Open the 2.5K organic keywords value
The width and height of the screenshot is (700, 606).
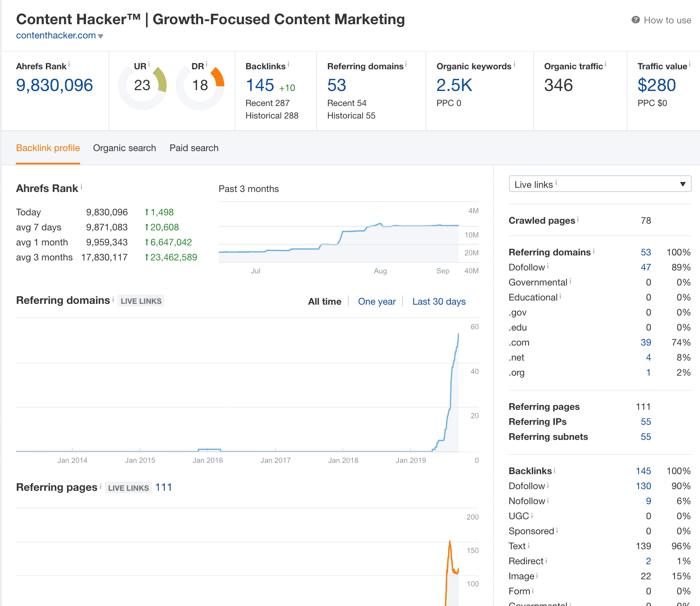tap(454, 85)
